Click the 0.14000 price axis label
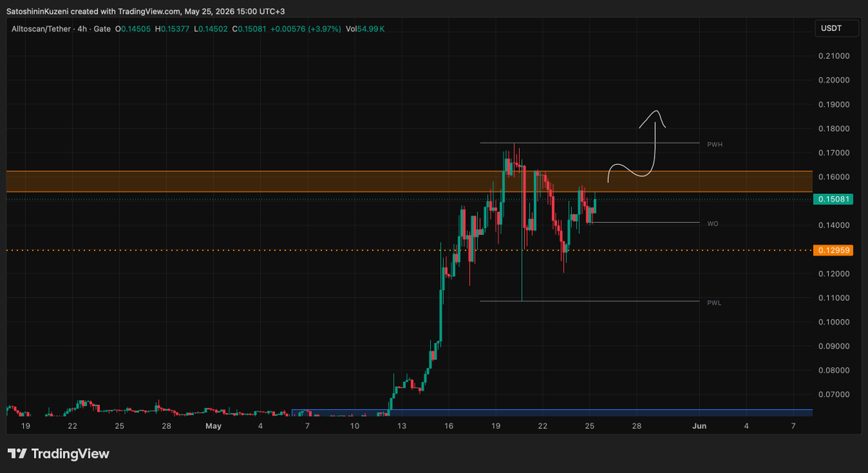The width and height of the screenshot is (868, 473). tap(834, 225)
